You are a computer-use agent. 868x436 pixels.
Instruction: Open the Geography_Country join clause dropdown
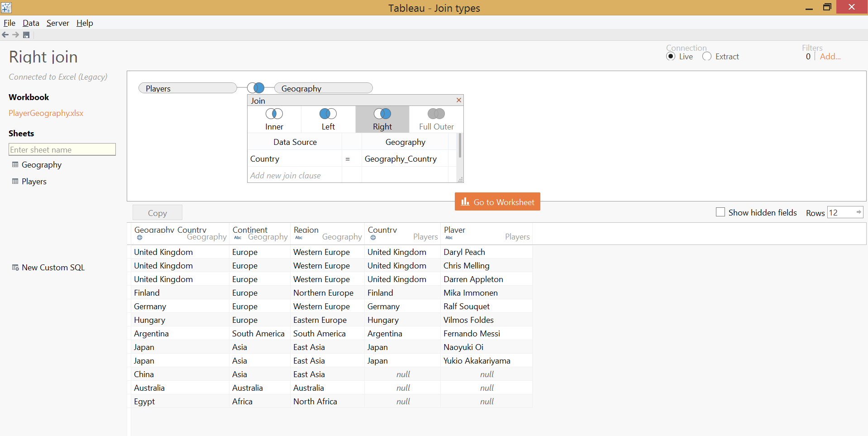(401, 158)
